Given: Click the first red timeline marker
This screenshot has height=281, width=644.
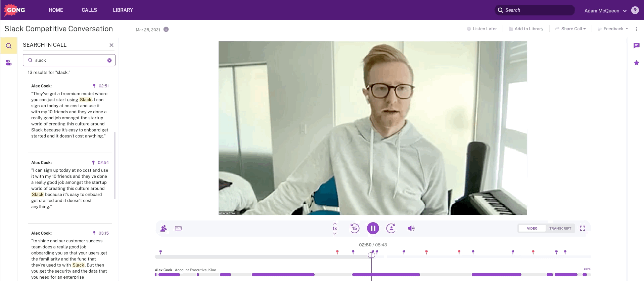Looking at the screenshot, I should (x=337, y=252).
